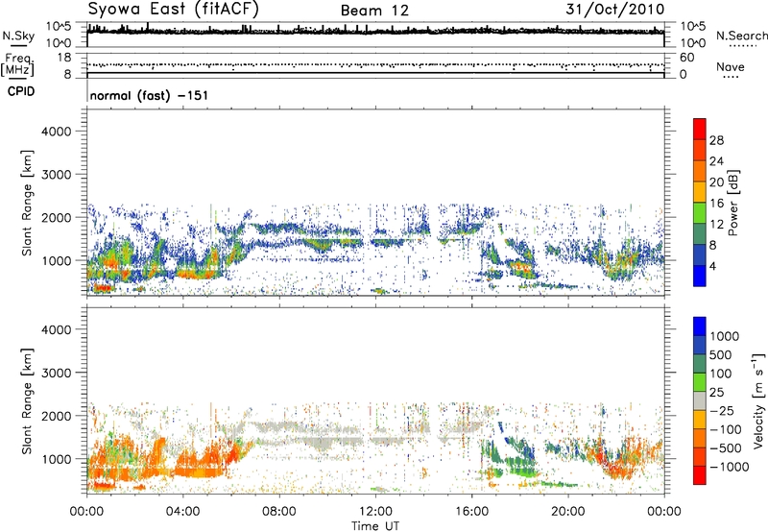Pick the gray segment of the velocity colorbar
Image resolution: width=768 pixels, height=532 pixels.
(x=700, y=401)
